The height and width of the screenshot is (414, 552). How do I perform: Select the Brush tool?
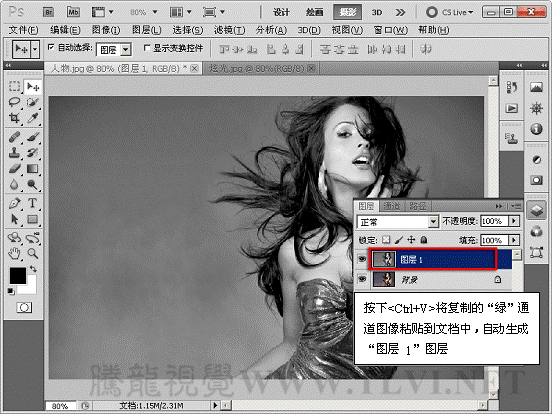pos(33,137)
